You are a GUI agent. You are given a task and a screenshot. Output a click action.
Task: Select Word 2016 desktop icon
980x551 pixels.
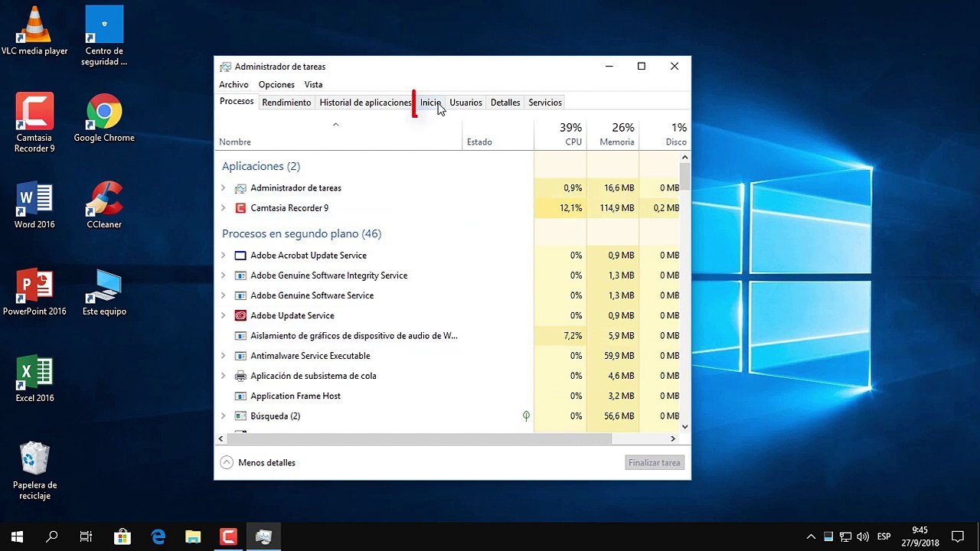34,204
